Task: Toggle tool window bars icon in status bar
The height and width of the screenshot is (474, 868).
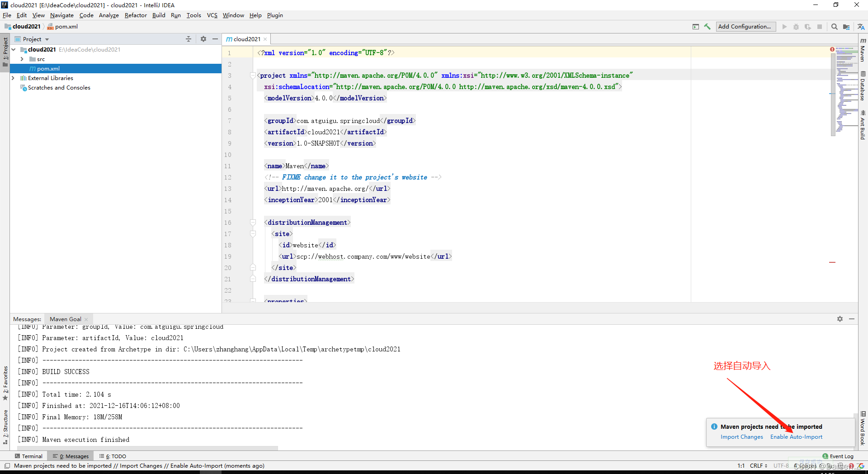Action: click(7, 465)
